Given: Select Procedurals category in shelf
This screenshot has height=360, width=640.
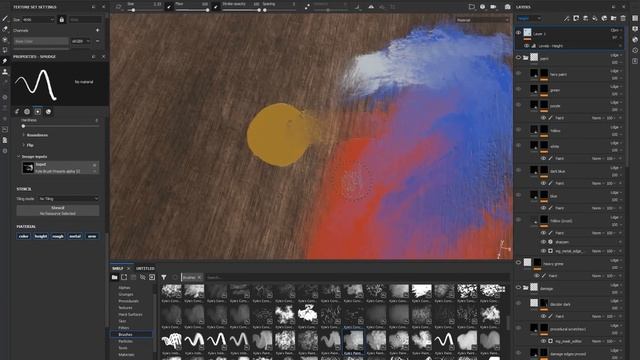Looking at the screenshot, I should tap(129, 301).
